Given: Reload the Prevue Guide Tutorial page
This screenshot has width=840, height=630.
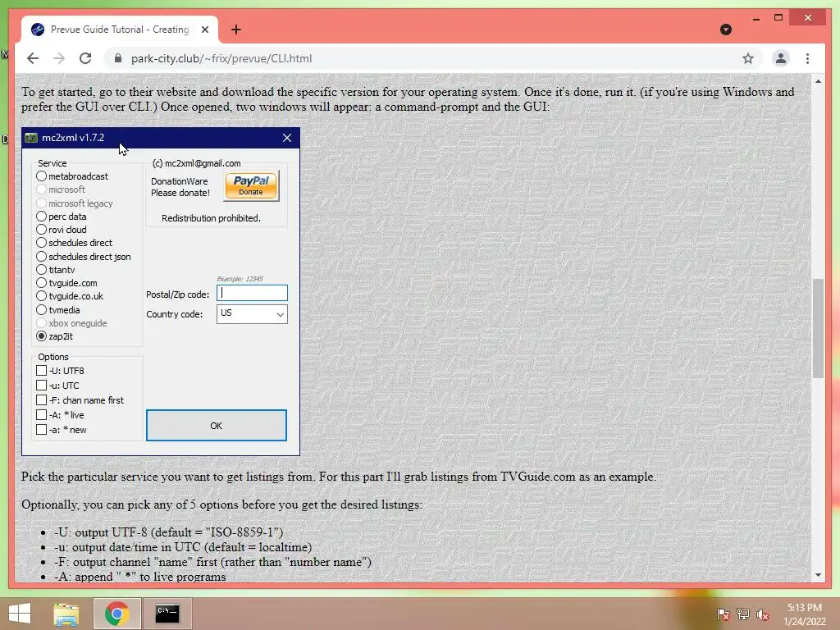Looking at the screenshot, I should [x=85, y=58].
